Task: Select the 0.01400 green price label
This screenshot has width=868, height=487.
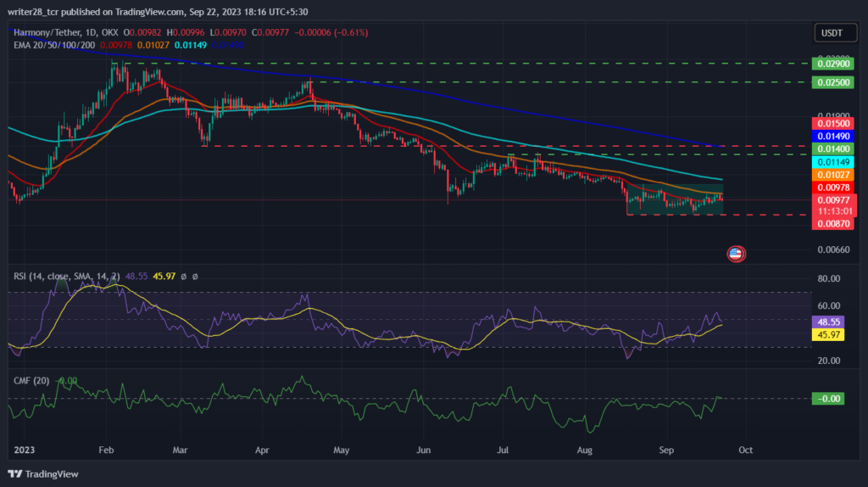Action: point(833,149)
